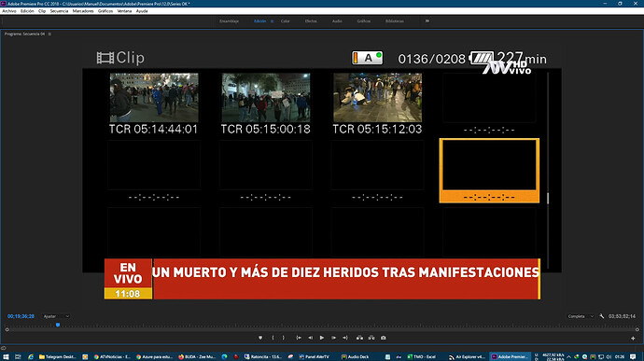Select Programa: Secuencia 04 panel tab
The height and width of the screenshot is (361, 644).
point(24,35)
